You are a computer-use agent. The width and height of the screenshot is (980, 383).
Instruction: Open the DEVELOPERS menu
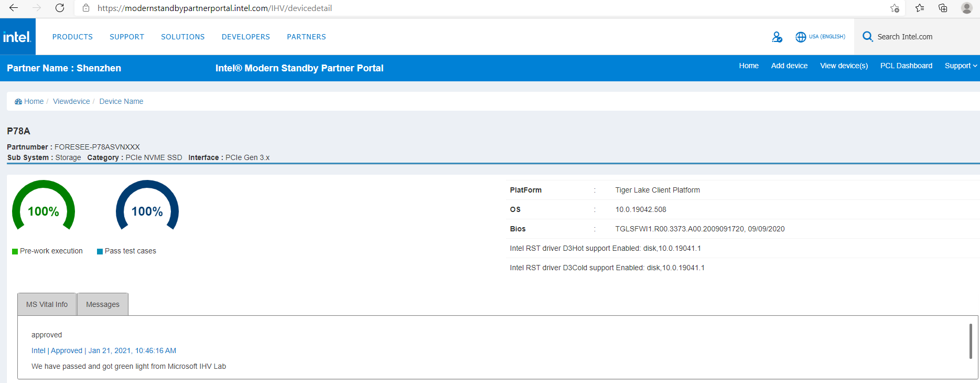pyautogui.click(x=246, y=37)
